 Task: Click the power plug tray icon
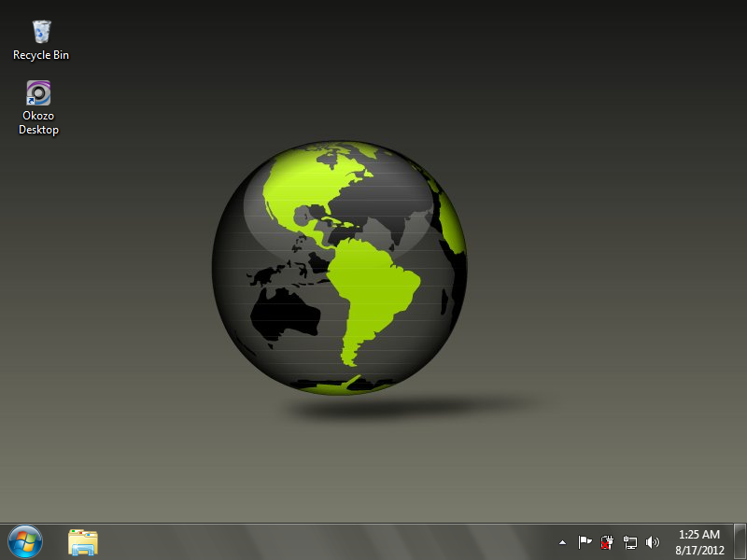[x=607, y=542]
